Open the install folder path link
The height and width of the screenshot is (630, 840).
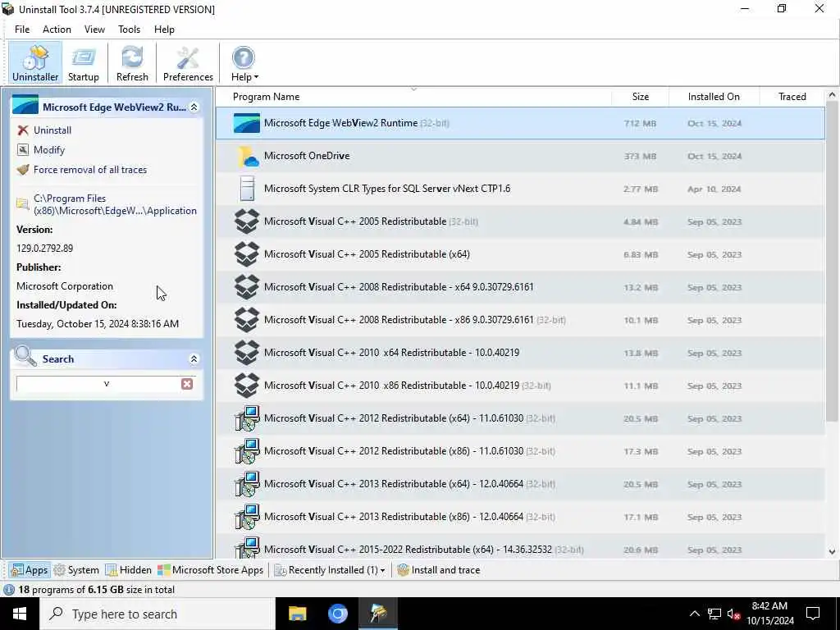pos(115,204)
